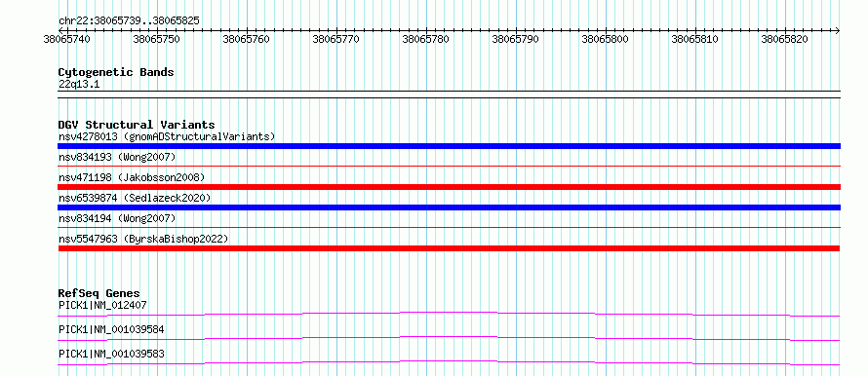Screen dimensions: 868x376
Task: Click the chr22:38065739..38065825 region label
Action: [129, 21]
